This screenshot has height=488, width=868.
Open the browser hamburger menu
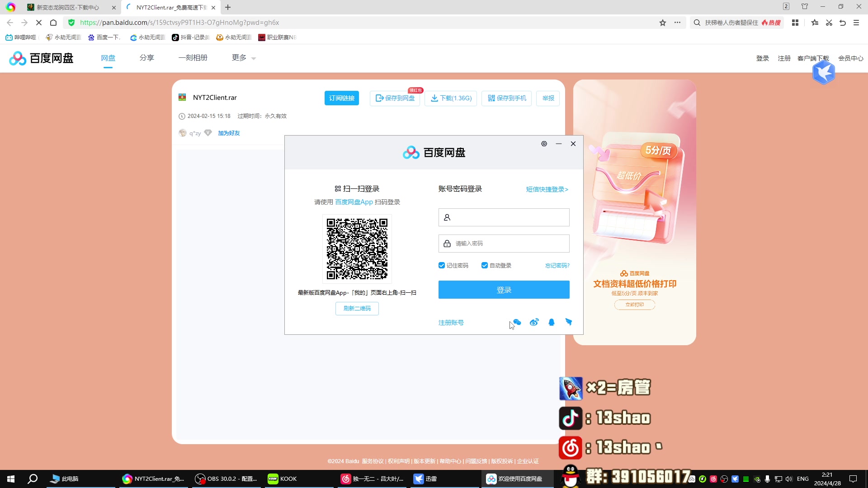click(x=856, y=23)
